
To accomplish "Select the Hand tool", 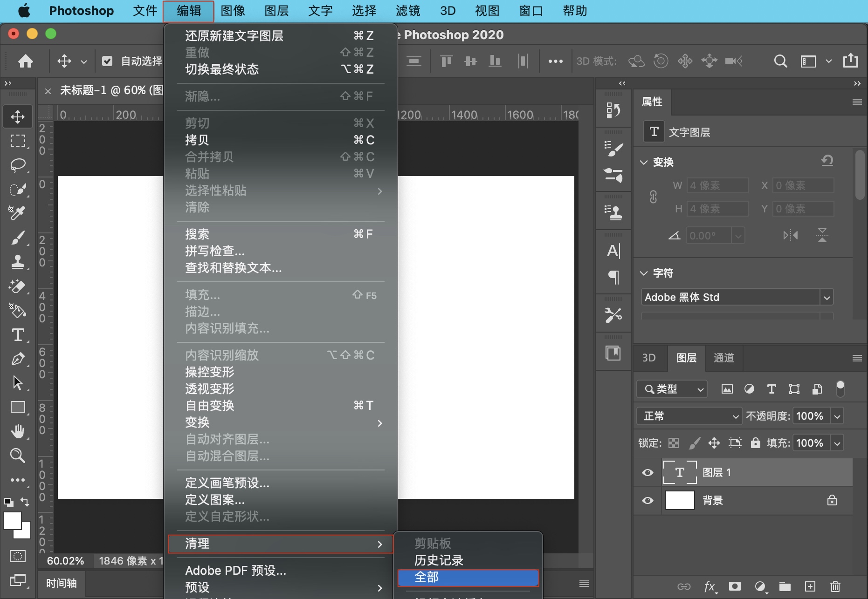I will [18, 431].
